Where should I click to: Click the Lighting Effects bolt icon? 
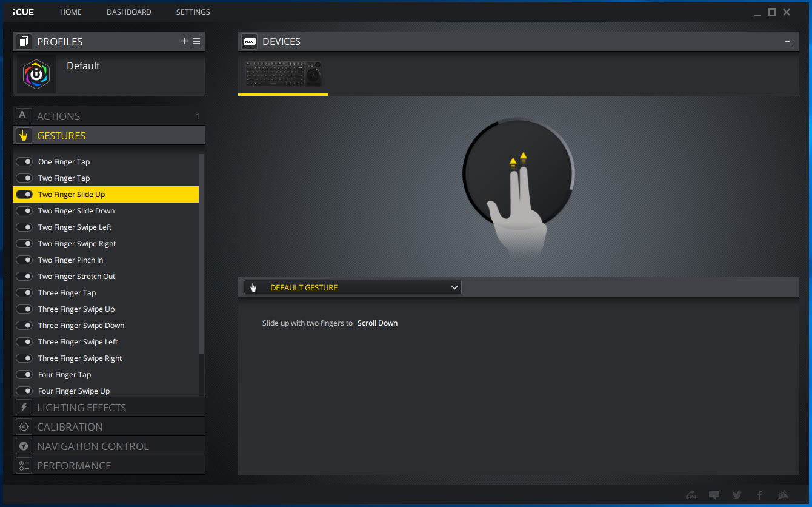24,407
